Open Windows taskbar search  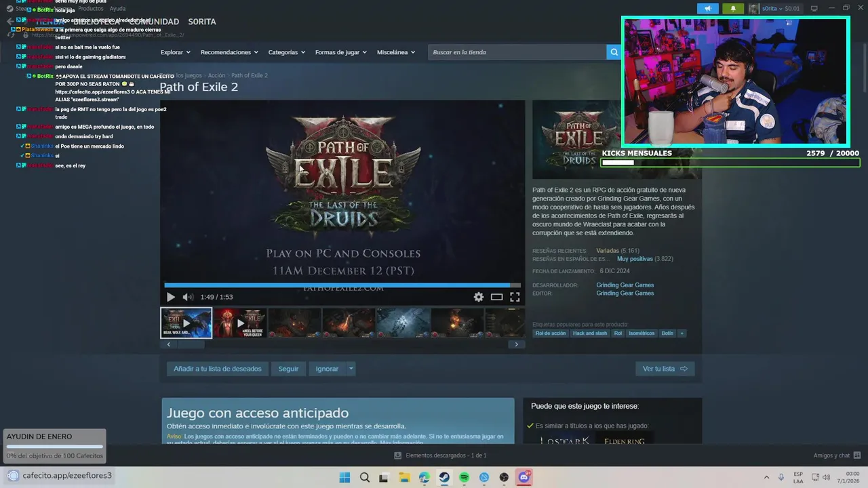pyautogui.click(x=364, y=477)
